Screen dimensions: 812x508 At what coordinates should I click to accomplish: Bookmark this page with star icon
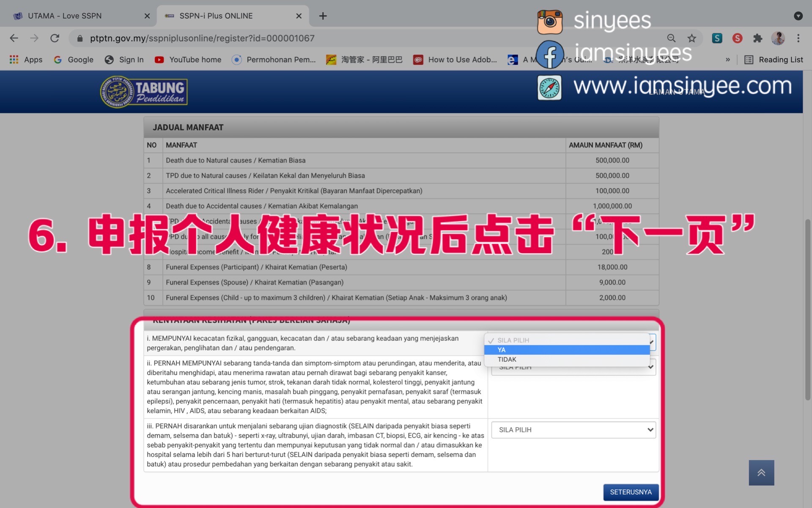[x=691, y=38]
